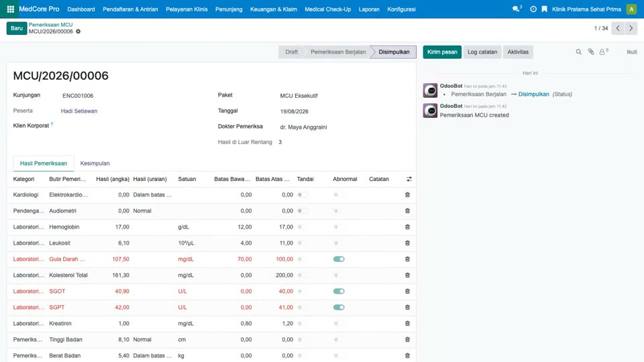Open Hadi Setiawan participant link
The width and height of the screenshot is (644, 362).
pyautogui.click(x=79, y=111)
